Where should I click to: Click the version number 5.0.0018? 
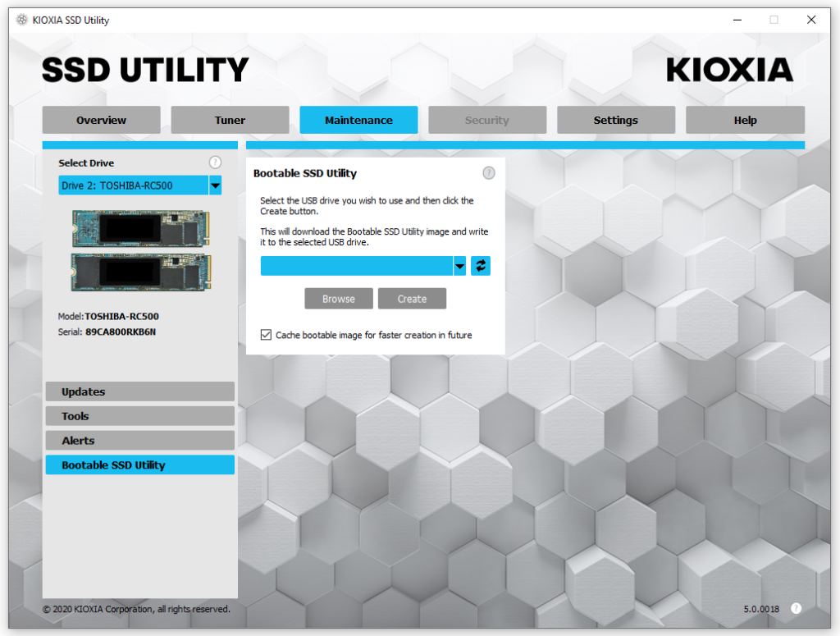pyautogui.click(x=761, y=609)
